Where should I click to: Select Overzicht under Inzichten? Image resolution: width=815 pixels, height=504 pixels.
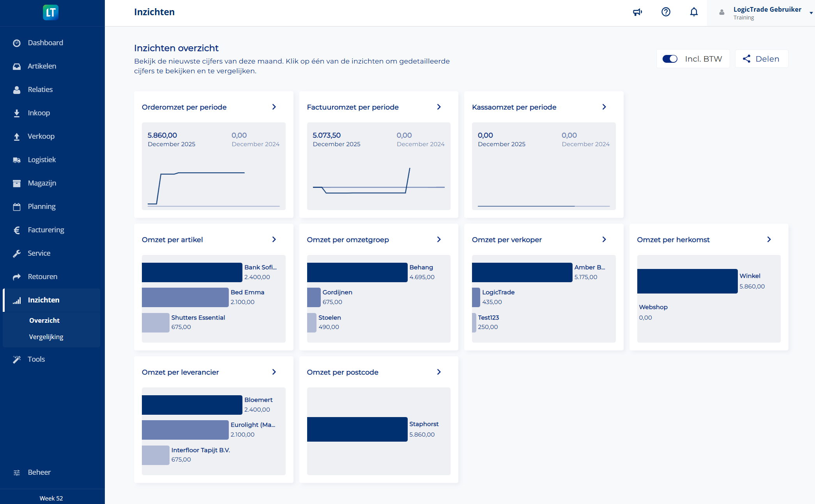[x=44, y=320]
